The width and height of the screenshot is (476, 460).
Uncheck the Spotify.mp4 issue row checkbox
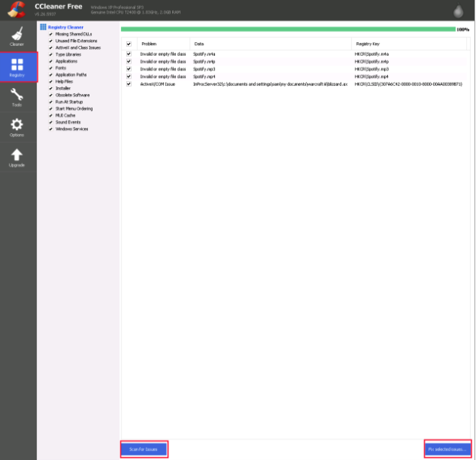[x=129, y=77]
